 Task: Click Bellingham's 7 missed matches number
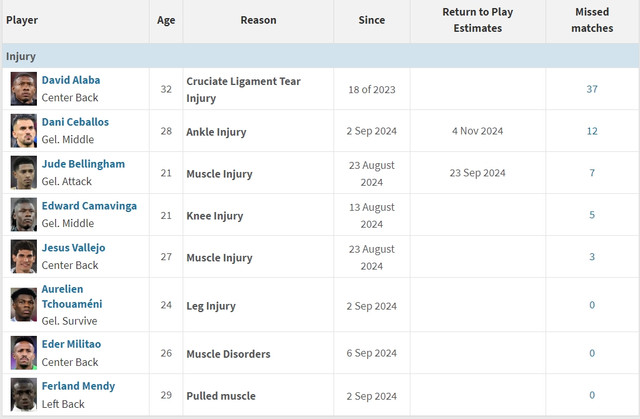coord(592,173)
